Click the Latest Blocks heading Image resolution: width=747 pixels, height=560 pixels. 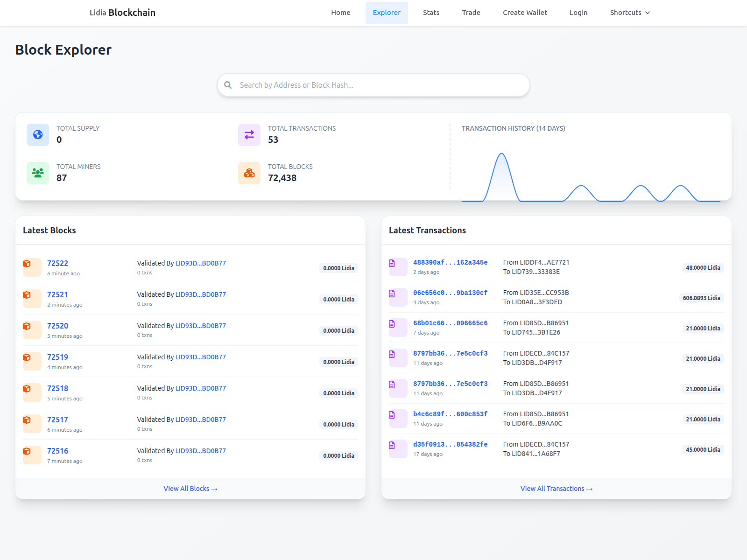click(x=49, y=231)
